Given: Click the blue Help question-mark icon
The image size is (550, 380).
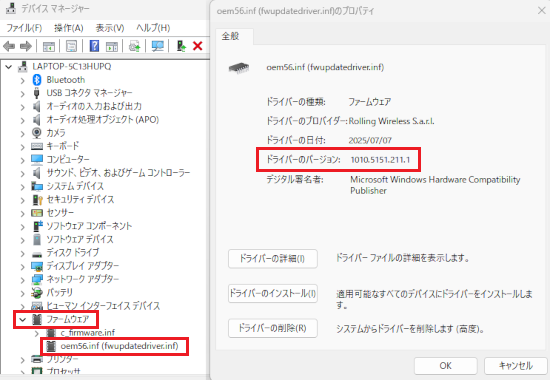Looking at the screenshot, I should [x=94, y=46].
